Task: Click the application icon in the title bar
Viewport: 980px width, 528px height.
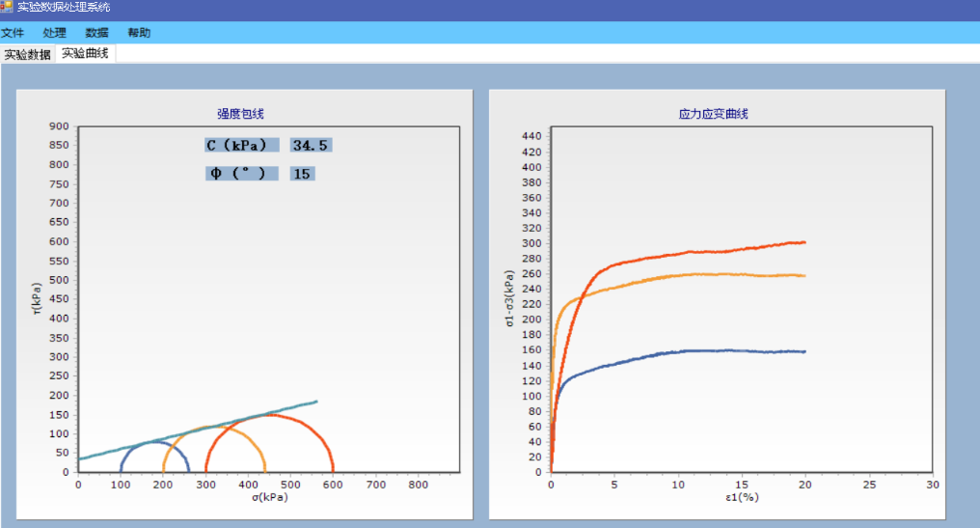Action: tap(7, 7)
